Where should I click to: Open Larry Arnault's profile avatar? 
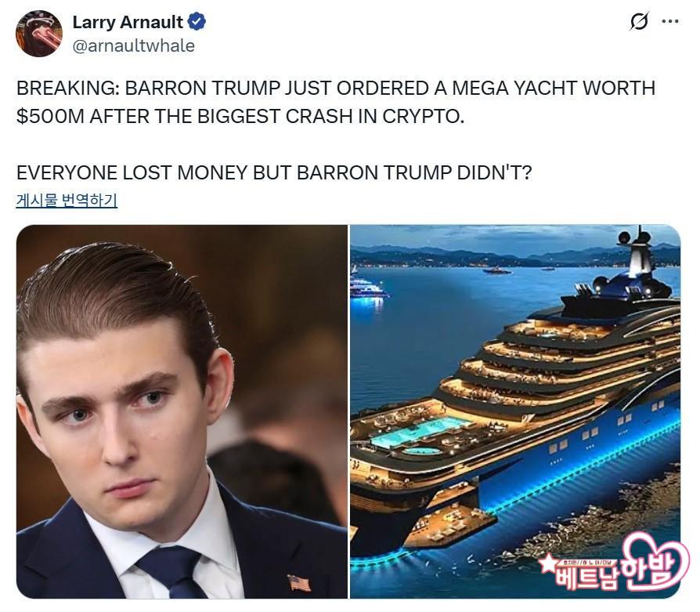(39, 34)
